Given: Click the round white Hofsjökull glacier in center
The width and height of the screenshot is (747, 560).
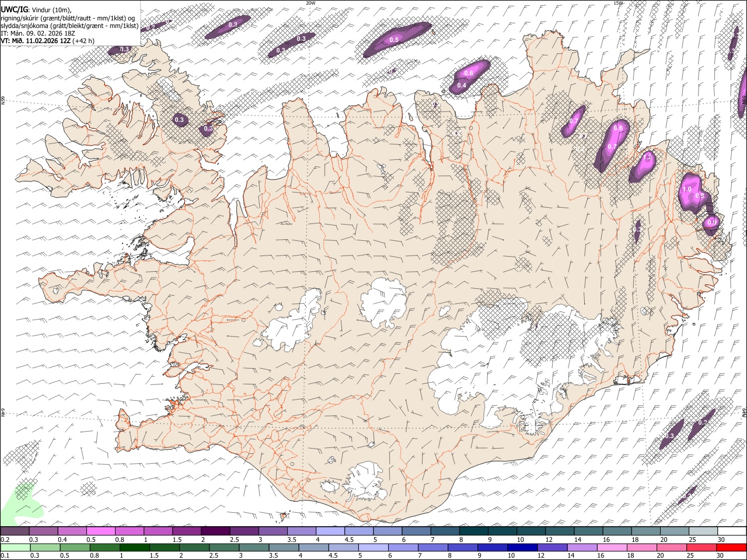Looking at the screenshot, I should point(384,303).
